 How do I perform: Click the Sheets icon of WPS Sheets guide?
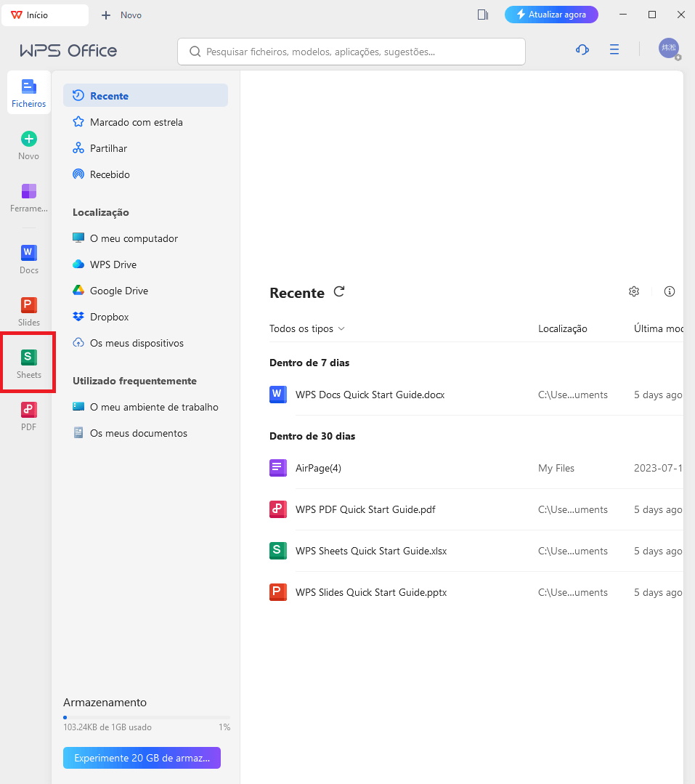tap(278, 551)
